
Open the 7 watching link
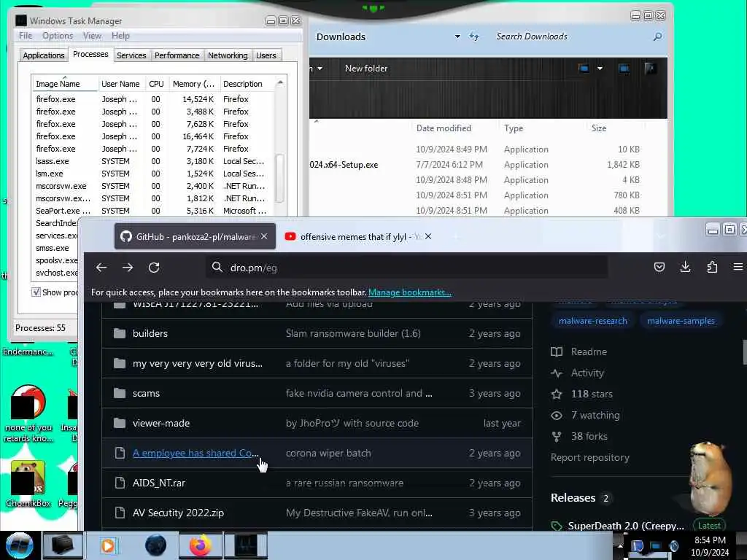click(595, 415)
